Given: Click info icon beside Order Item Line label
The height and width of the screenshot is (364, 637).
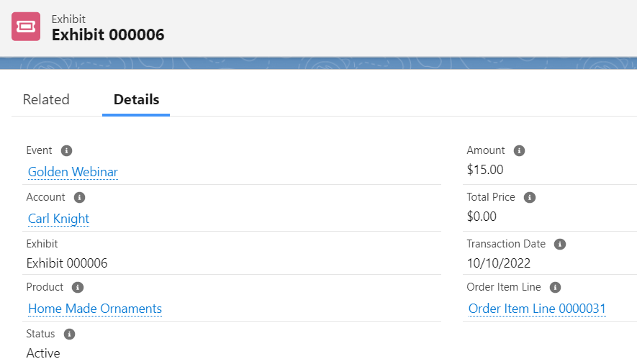Looking at the screenshot, I should [x=555, y=287].
